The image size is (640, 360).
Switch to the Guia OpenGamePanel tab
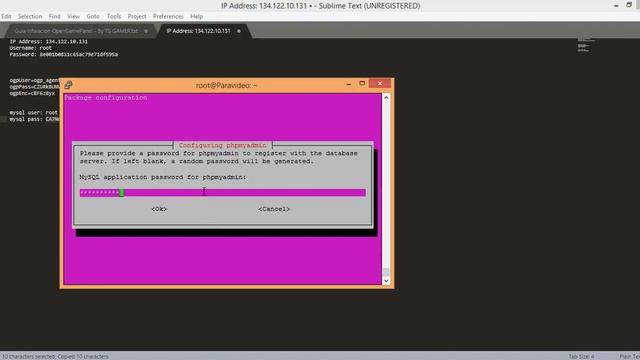(76, 31)
